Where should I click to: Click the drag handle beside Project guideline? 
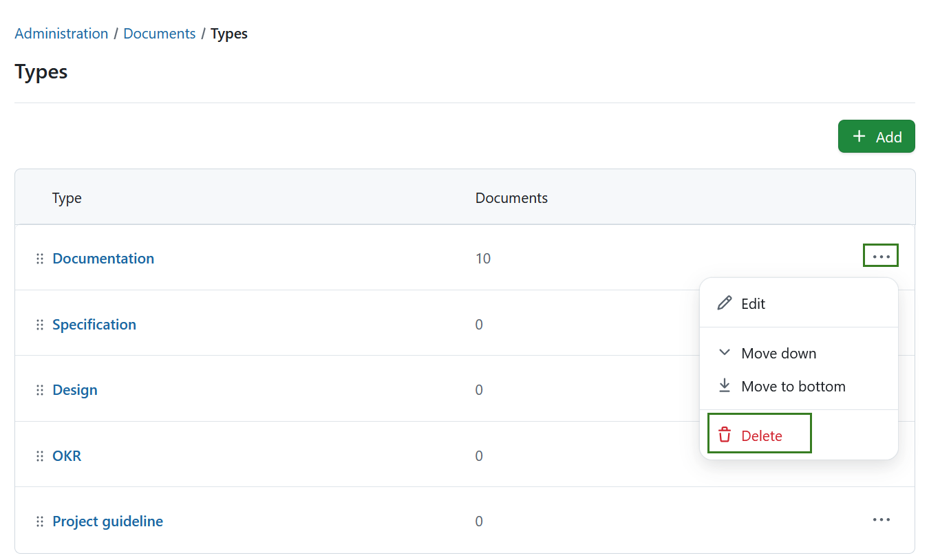(40, 521)
